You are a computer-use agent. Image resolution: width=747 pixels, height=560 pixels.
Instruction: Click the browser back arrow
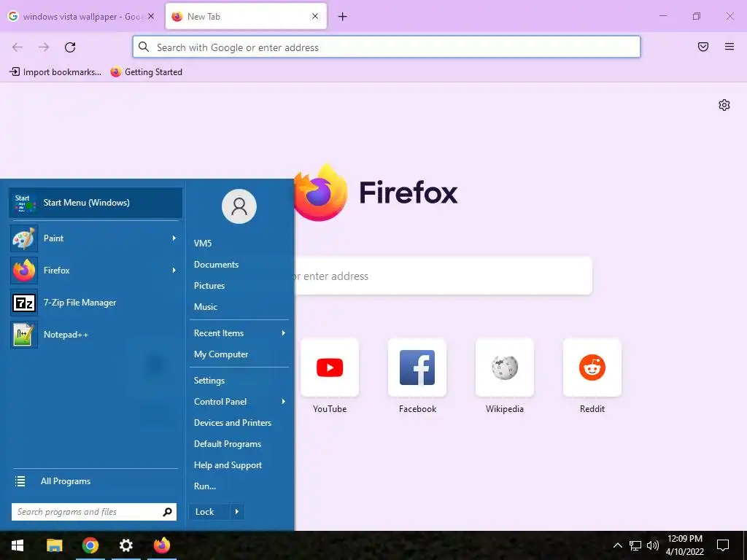point(18,47)
